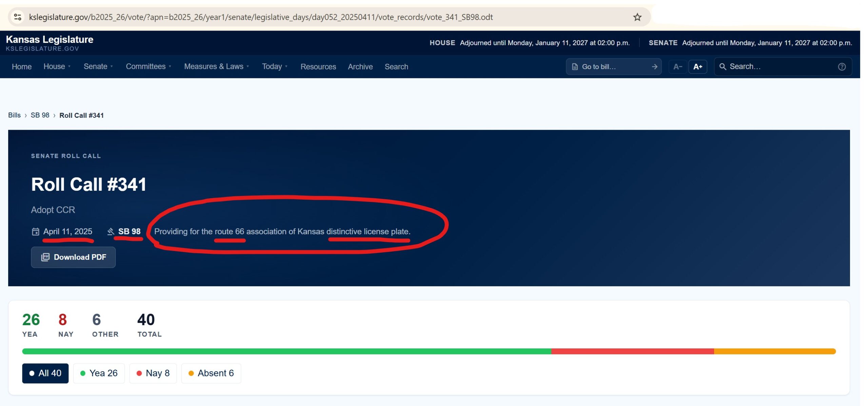Open the Archive page
This screenshot has height=406, width=868.
pos(360,67)
